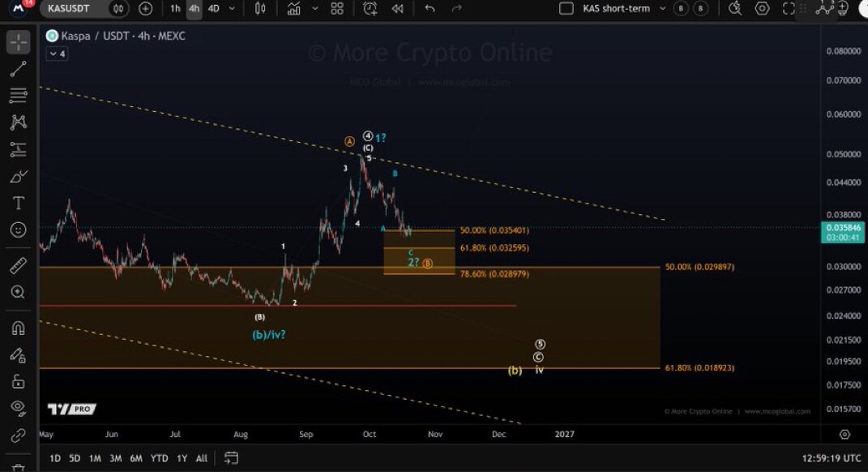Toggle magnet mode for drawings

[19, 328]
